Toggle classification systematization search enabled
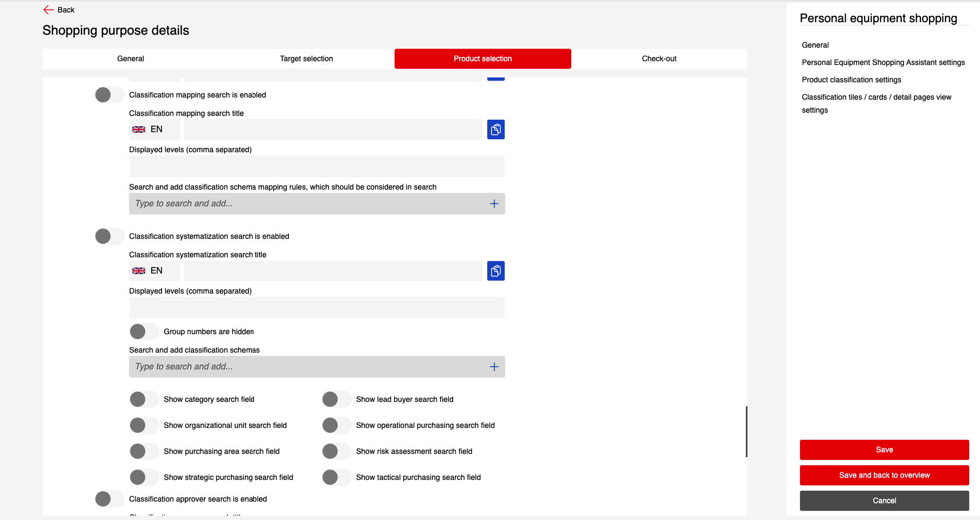 tap(109, 236)
